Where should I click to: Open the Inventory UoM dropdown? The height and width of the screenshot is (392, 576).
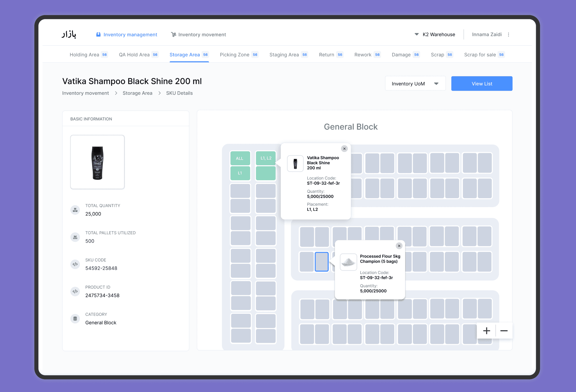pyautogui.click(x=415, y=84)
